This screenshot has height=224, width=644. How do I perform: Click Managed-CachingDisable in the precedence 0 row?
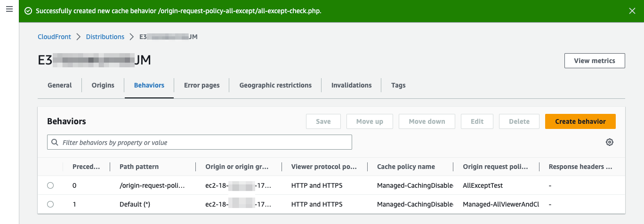pyautogui.click(x=415, y=185)
